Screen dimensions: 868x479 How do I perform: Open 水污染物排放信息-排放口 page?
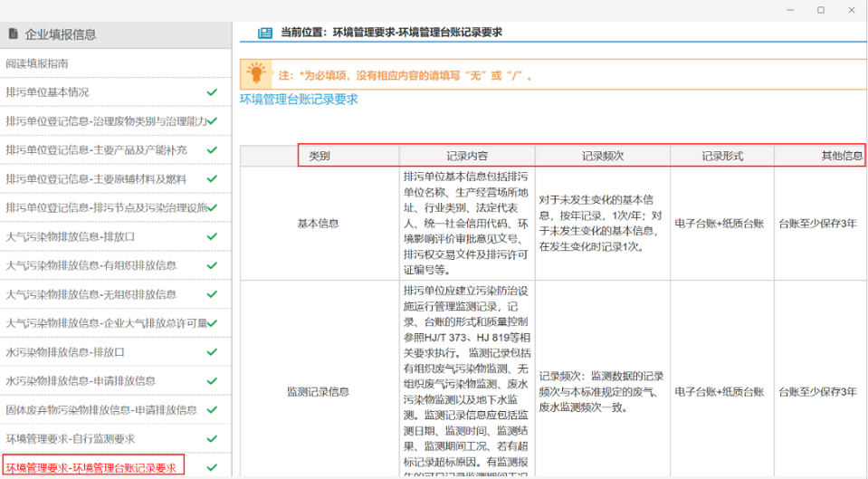pyautogui.click(x=65, y=352)
